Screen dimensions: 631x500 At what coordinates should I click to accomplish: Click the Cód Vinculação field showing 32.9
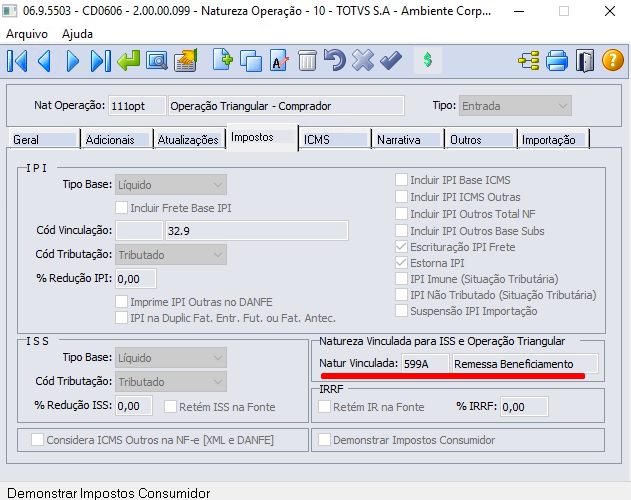257,231
